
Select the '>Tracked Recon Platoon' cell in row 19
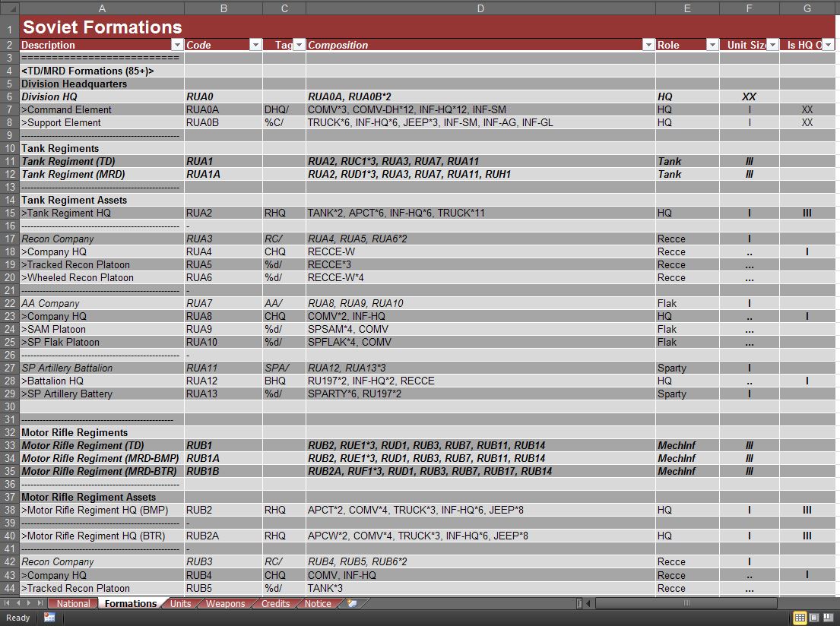[102, 264]
